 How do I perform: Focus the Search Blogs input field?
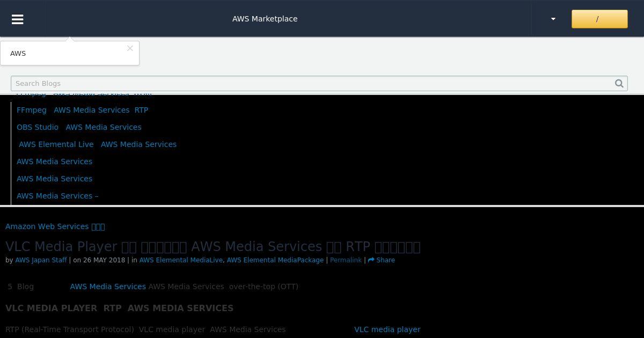click(319, 83)
